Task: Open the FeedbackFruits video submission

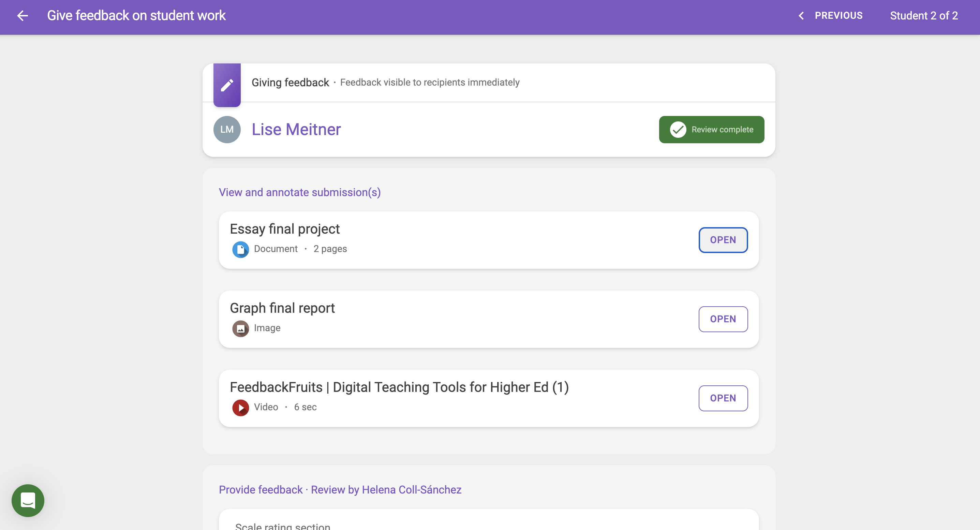Action: coord(723,398)
